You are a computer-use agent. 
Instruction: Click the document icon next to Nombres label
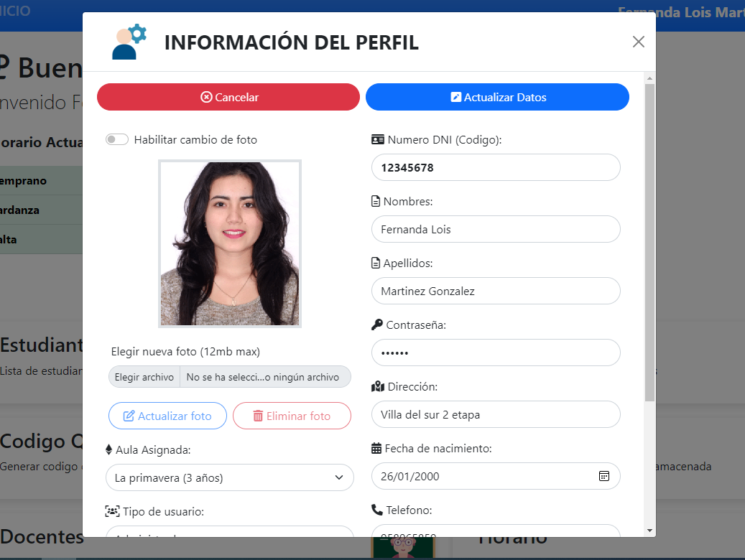pyautogui.click(x=375, y=201)
